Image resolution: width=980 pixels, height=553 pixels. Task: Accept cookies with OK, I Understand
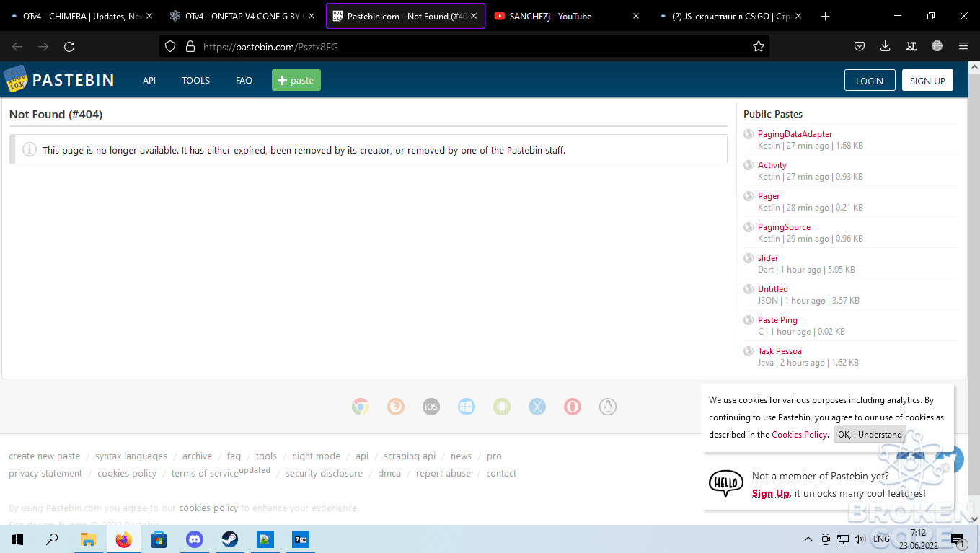click(x=870, y=435)
